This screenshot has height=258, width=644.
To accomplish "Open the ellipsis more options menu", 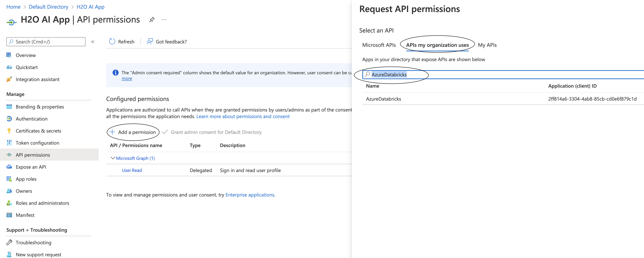I will pyautogui.click(x=164, y=20).
